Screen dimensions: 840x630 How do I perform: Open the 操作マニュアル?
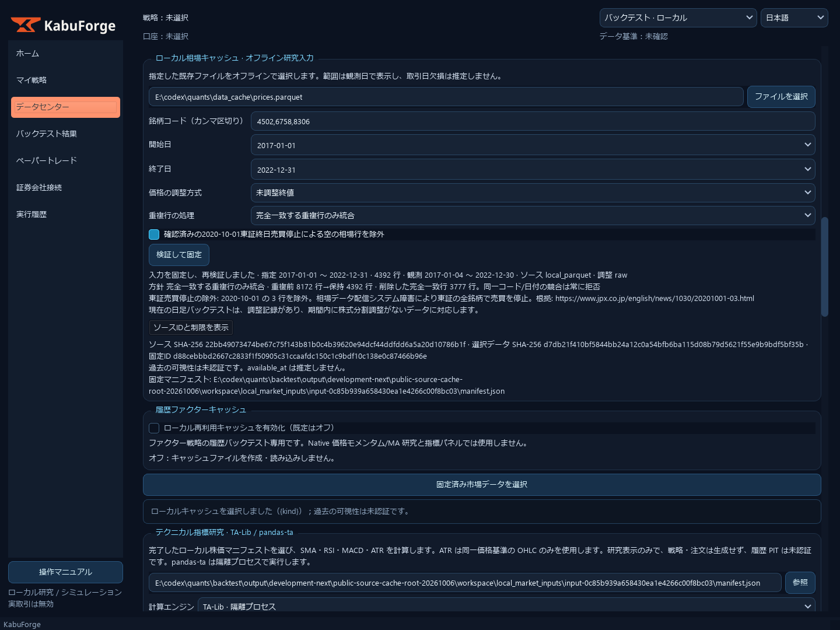[x=65, y=572]
